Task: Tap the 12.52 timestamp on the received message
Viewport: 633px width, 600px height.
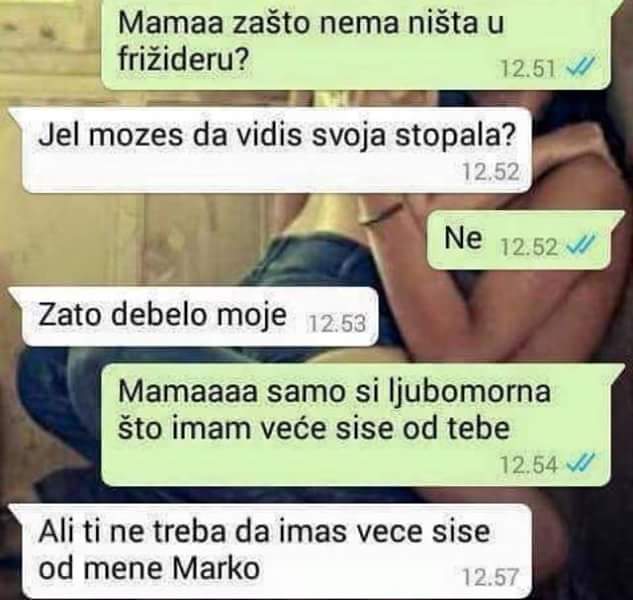Action: [491, 172]
